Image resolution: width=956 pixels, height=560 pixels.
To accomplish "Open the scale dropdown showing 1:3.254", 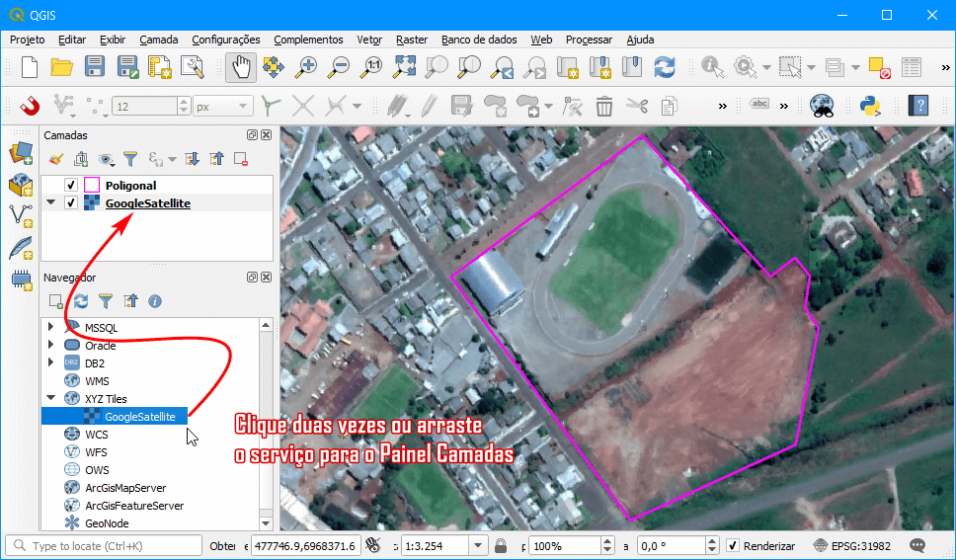I will coord(479,546).
